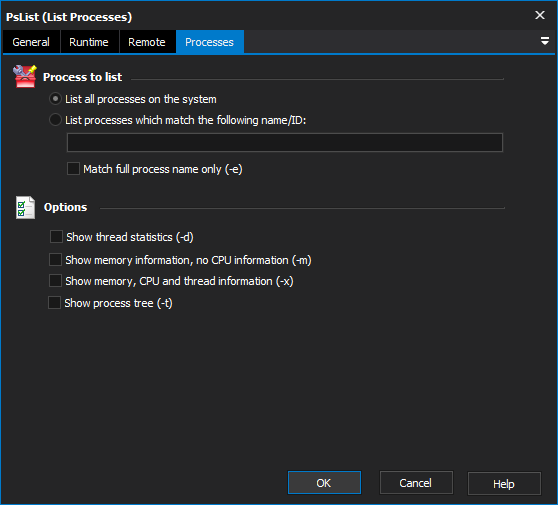Click the Options section heading
The height and width of the screenshot is (505, 558).
[x=65, y=207]
